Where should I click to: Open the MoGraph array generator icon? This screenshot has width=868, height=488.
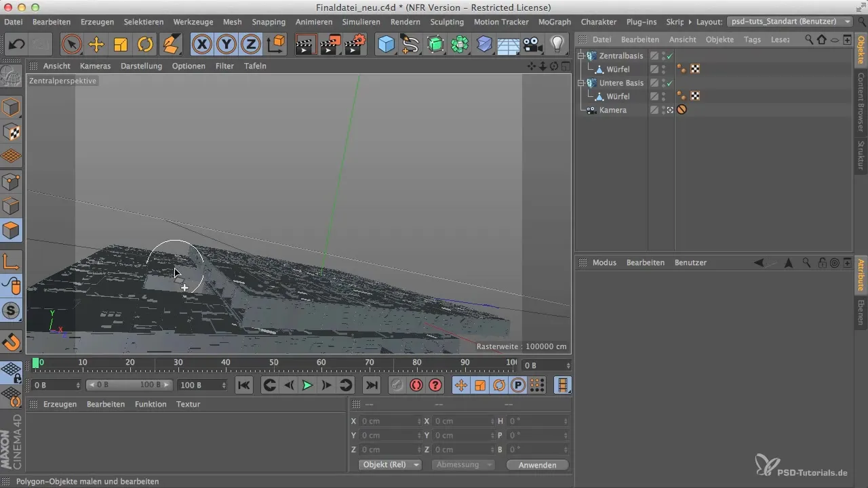(460, 45)
